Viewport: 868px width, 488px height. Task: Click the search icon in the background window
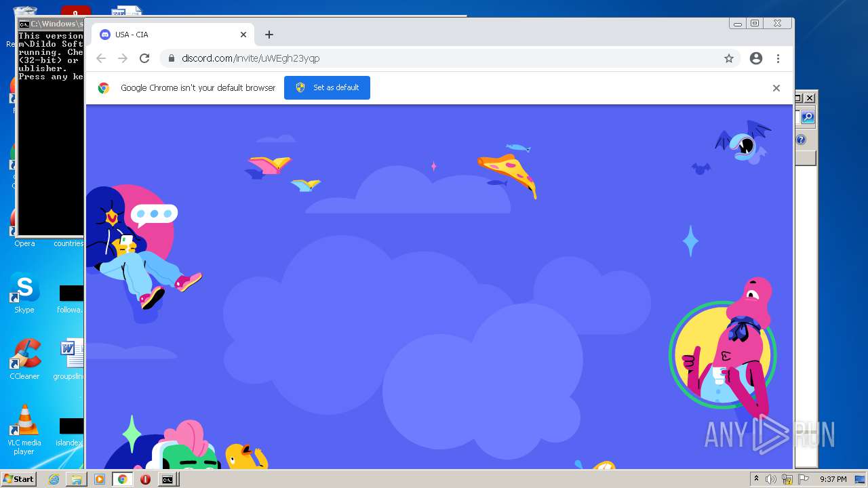(x=807, y=117)
